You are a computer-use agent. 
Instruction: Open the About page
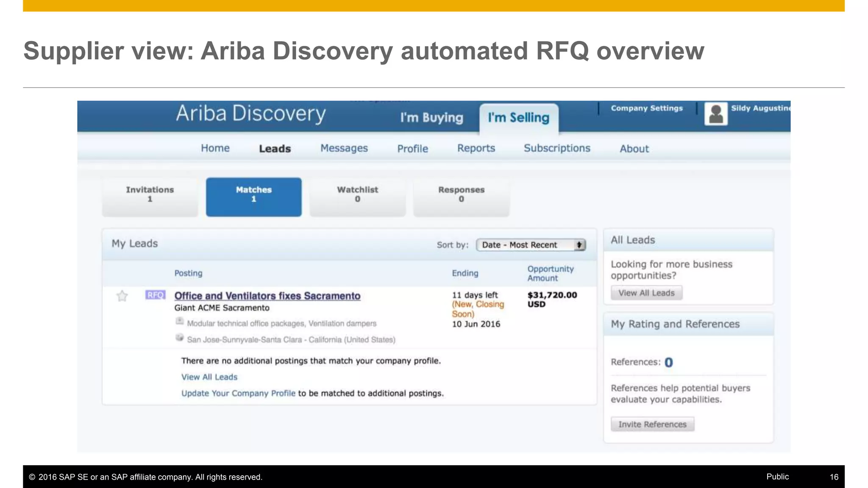[x=634, y=149]
